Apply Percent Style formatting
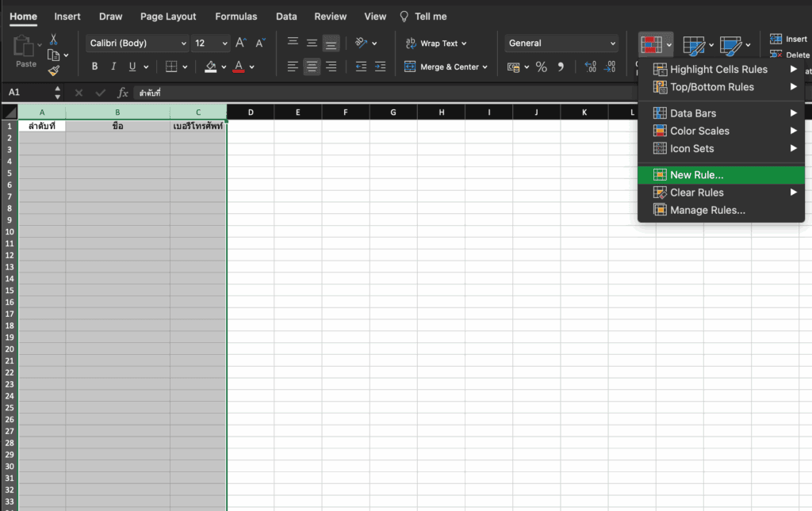This screenshot has width=812, height=511. point(542,67)
